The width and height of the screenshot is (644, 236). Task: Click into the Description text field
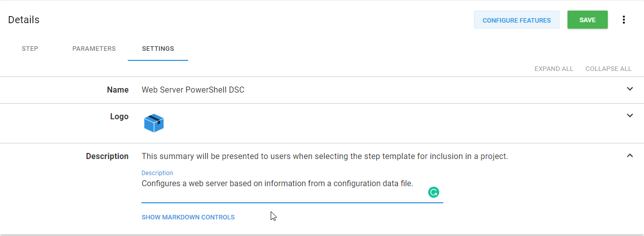[277, 184]
